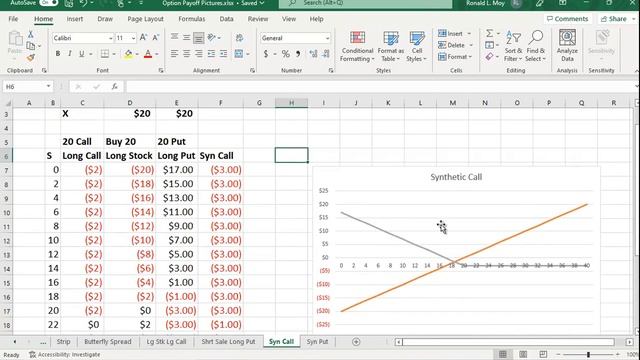Open the File menu
This screenshot has width=640, height=360.
coord(13,19)
